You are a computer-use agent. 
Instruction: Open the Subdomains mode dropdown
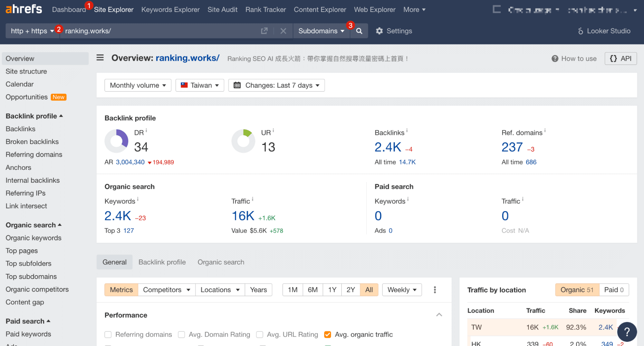click(321, 31)
